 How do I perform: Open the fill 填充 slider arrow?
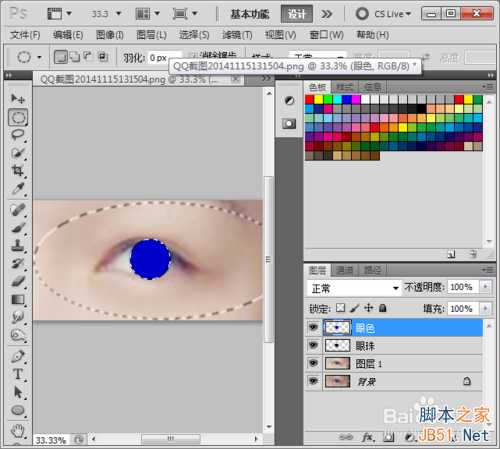486,309
